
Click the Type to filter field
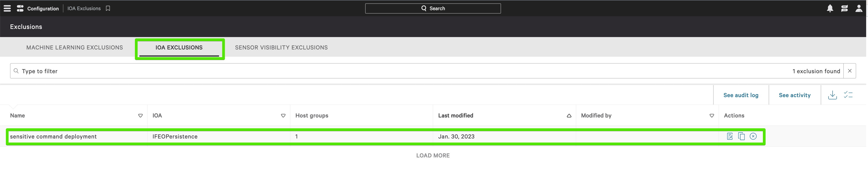coord(427,71)
